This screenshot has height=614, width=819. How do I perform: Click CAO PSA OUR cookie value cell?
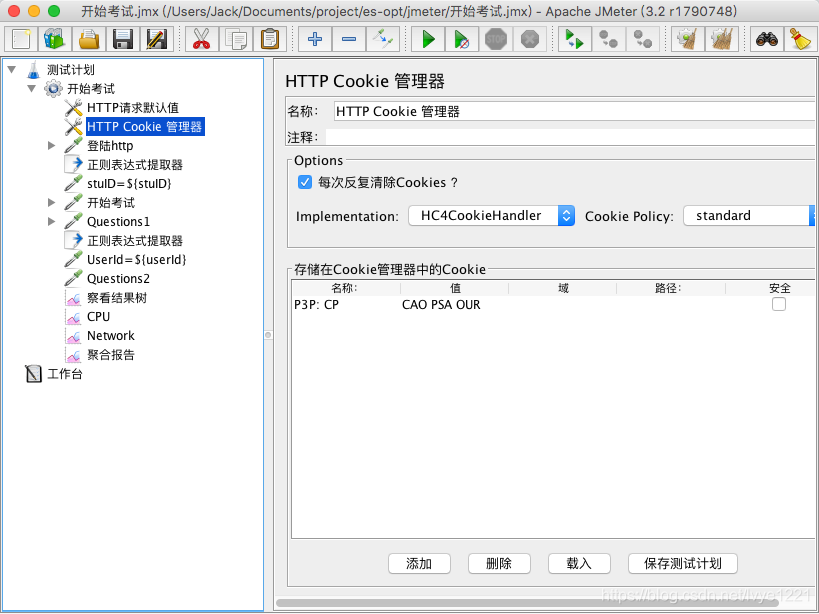(x=454, y=304)
